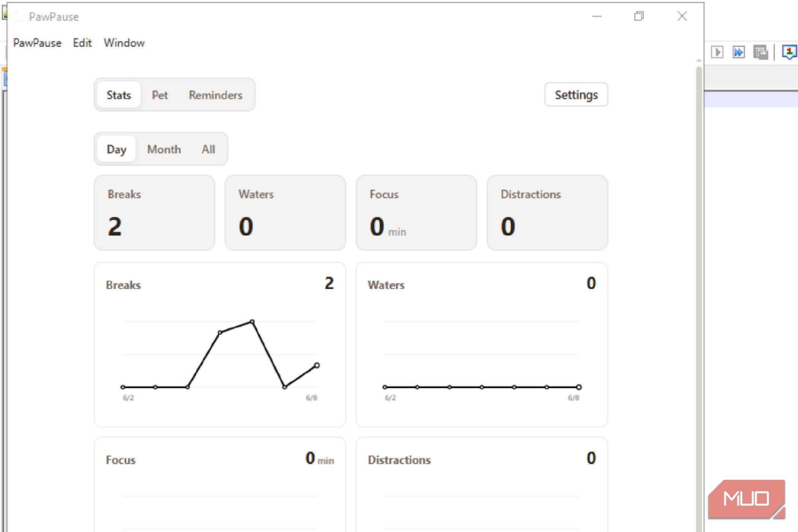Open the Window menu

124,43
